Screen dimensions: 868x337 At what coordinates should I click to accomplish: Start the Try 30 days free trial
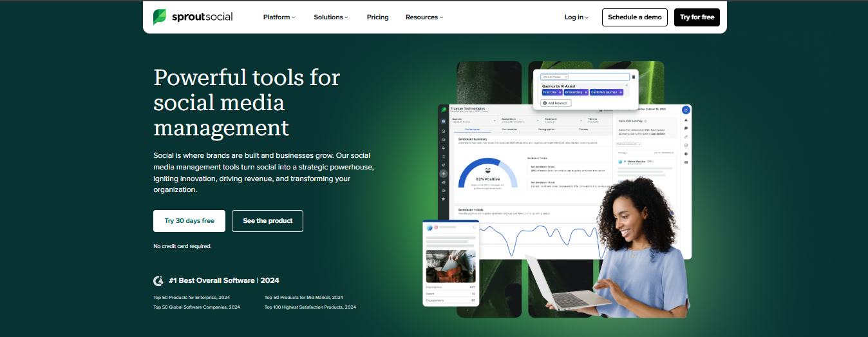pos(189,221)
